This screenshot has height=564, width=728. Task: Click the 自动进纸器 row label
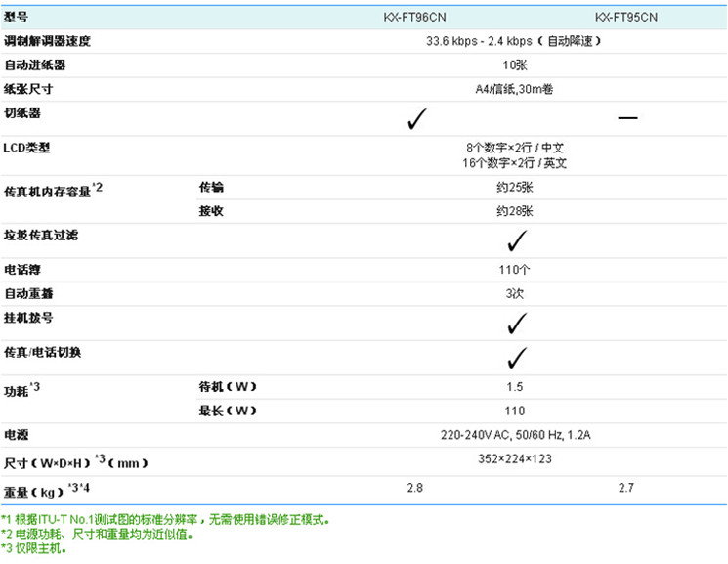(35, 65)
